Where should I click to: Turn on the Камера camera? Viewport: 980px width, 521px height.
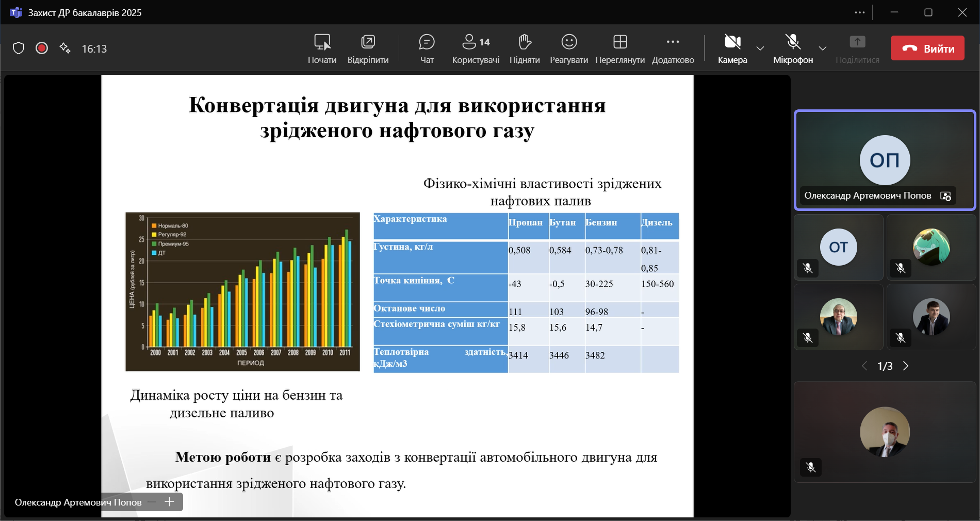[x=732, y=48]
